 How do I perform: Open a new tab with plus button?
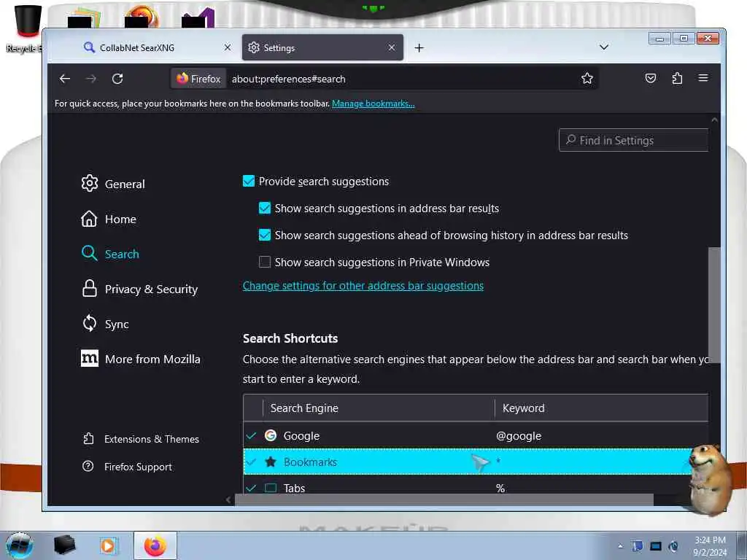coord(419,47)
